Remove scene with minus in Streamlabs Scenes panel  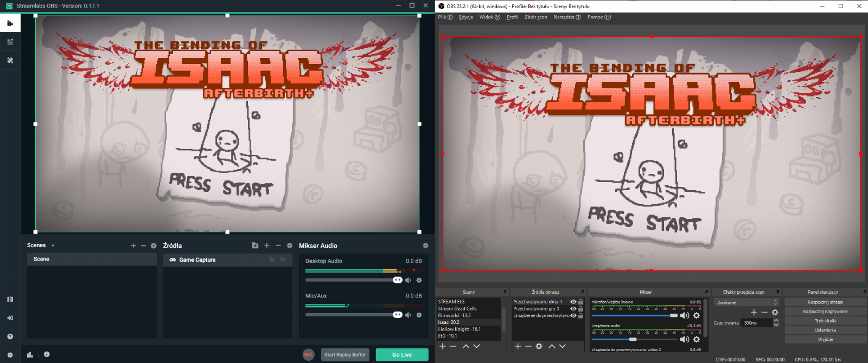tap(144, 245)
